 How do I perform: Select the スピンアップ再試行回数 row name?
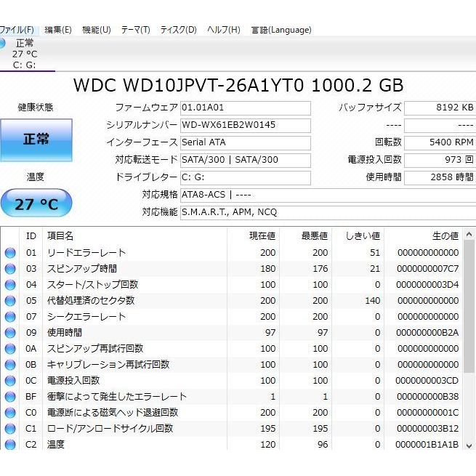95,349
